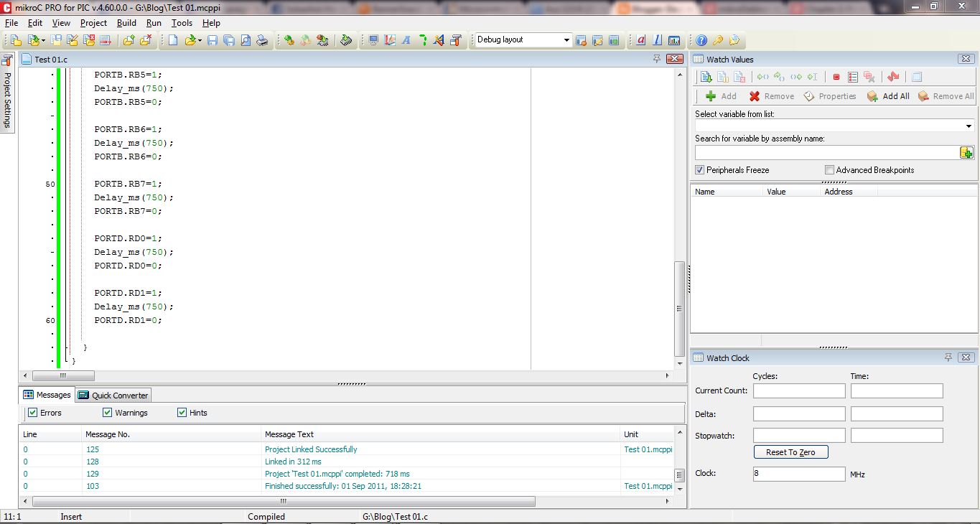
Task: Open the Project menu
Action: coord(93,23)
